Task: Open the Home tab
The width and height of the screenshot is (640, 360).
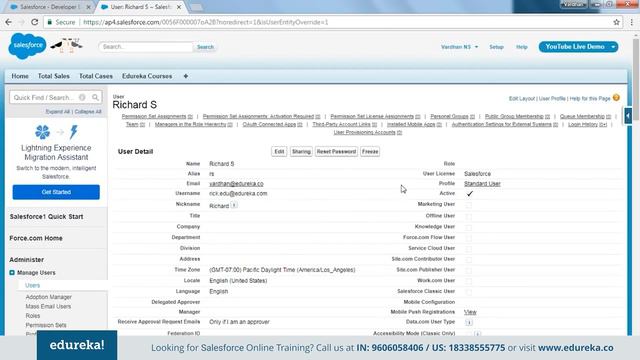Action: [x=20, y=76]
